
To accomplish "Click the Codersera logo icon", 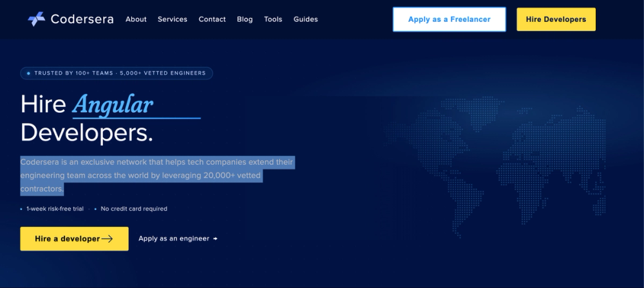I will [x=37, y=19].
